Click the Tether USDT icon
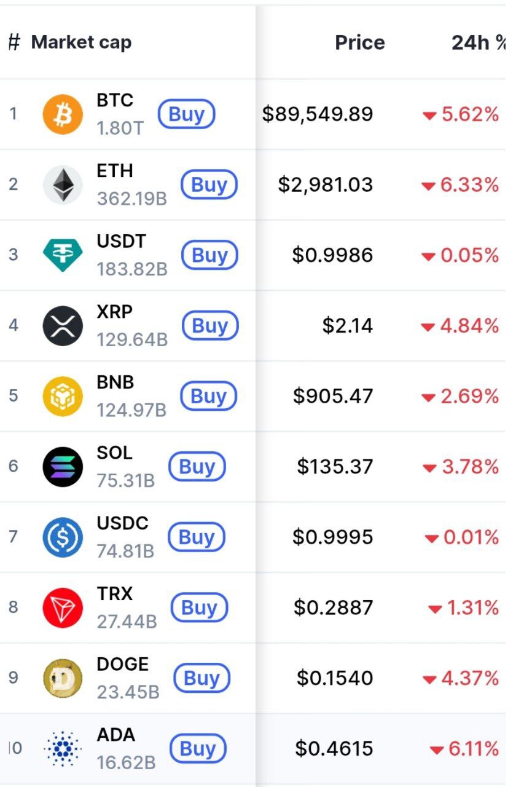532x787 pixels. (63, 255)
